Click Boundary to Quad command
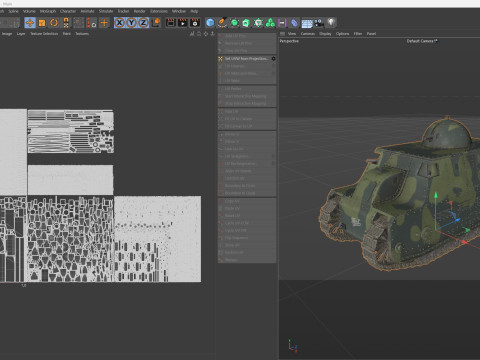 tap(247, 193)
